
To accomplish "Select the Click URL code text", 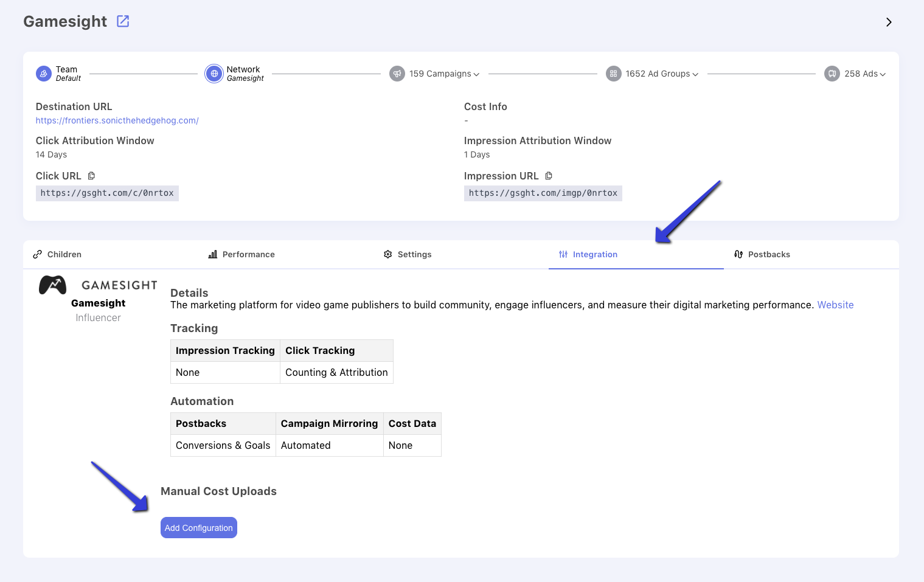I will pos(107,193).
